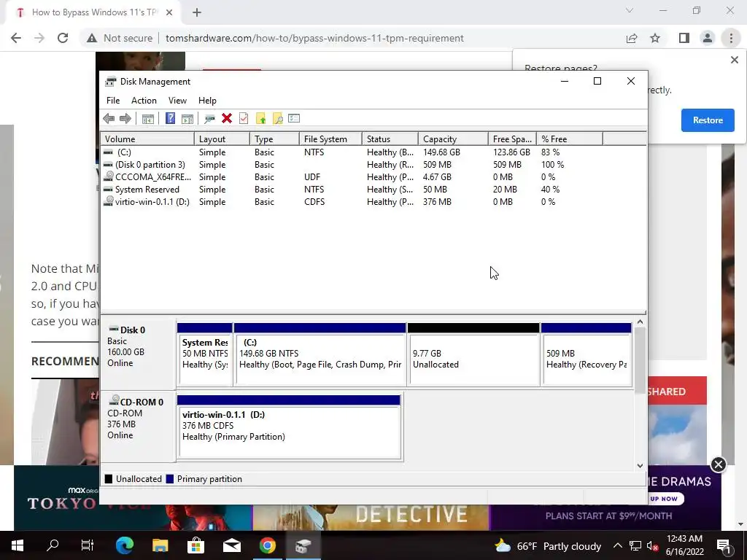Show hidden system tray icons
The height and width of the screenshot is (560, 747).
tap(617, 545)
